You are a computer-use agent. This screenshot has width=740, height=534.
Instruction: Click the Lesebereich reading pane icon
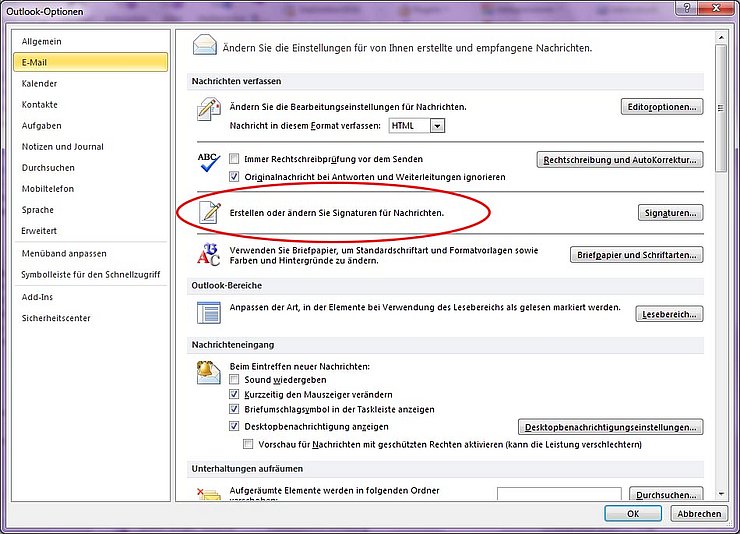click(x=209, y=313)
